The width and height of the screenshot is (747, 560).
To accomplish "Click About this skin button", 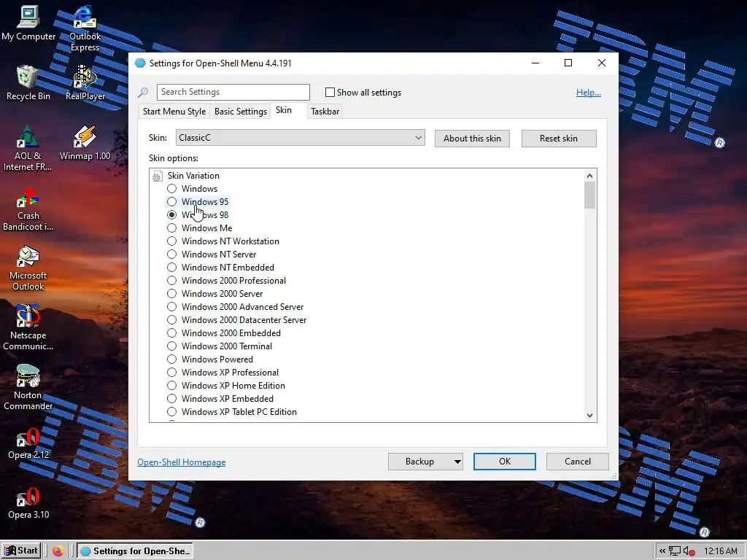I will [472, 139].
